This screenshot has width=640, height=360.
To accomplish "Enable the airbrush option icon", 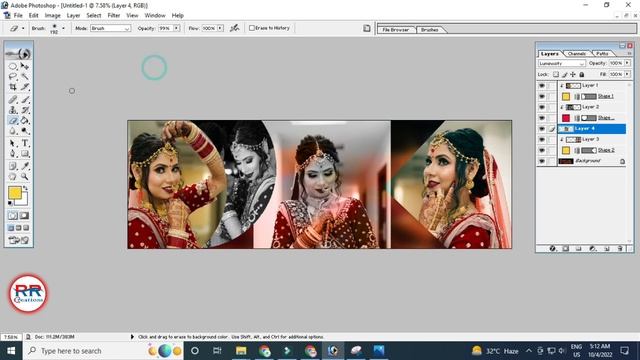I will coord(234,28).
